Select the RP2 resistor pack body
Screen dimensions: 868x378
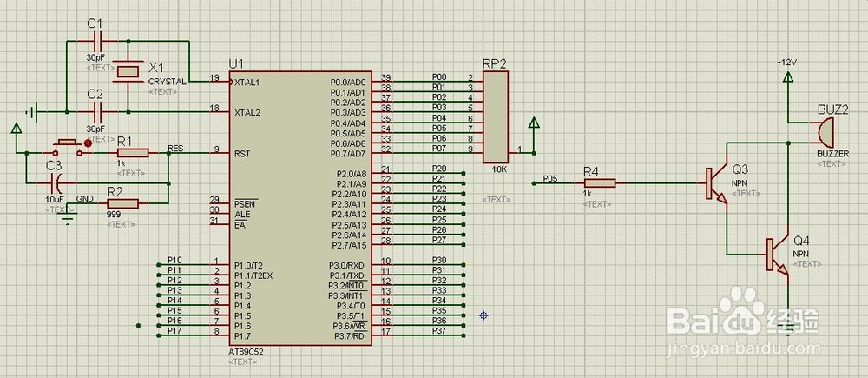[496, 117]
